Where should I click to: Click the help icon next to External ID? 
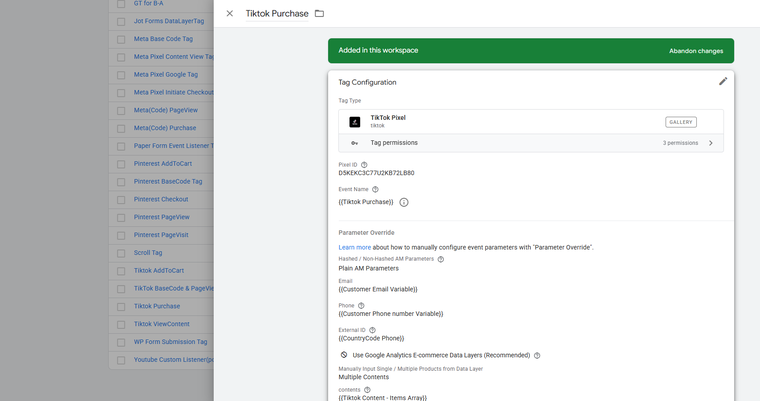click(x=372, y=330)
